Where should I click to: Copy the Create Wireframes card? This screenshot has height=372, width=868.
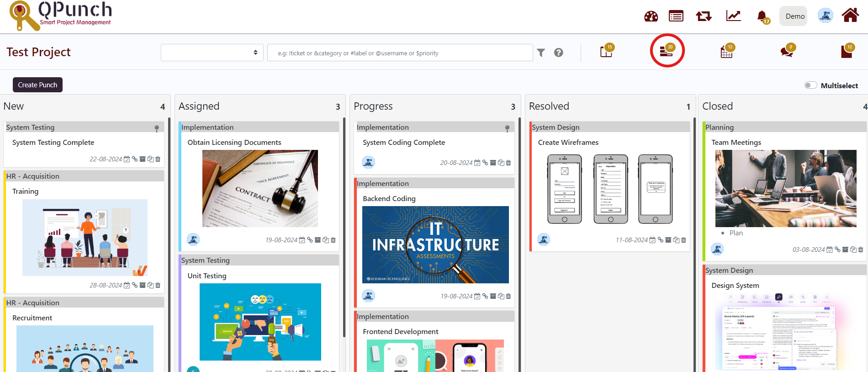tap(676, 240)
